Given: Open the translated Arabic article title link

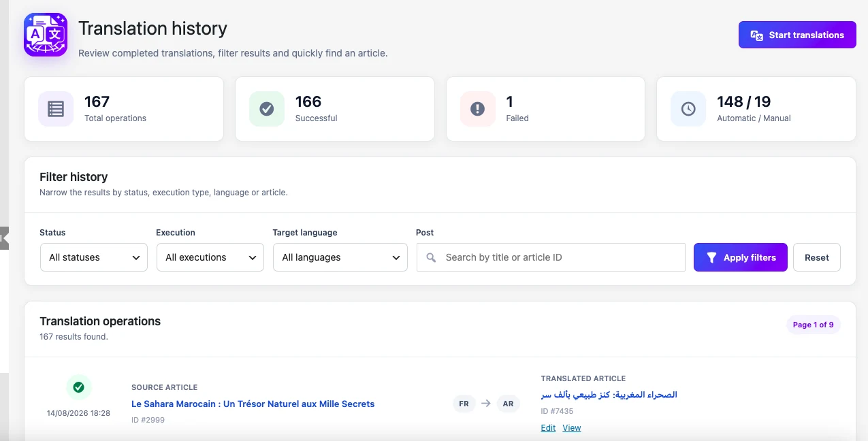Looking at the screenshot, I should [x=609, y=395].
